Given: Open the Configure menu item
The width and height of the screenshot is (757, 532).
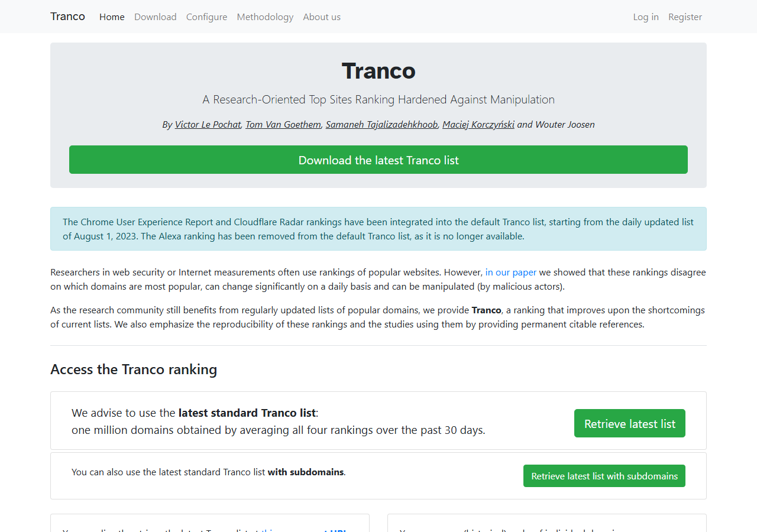Looking at the screenshot, I should point(206,17).
